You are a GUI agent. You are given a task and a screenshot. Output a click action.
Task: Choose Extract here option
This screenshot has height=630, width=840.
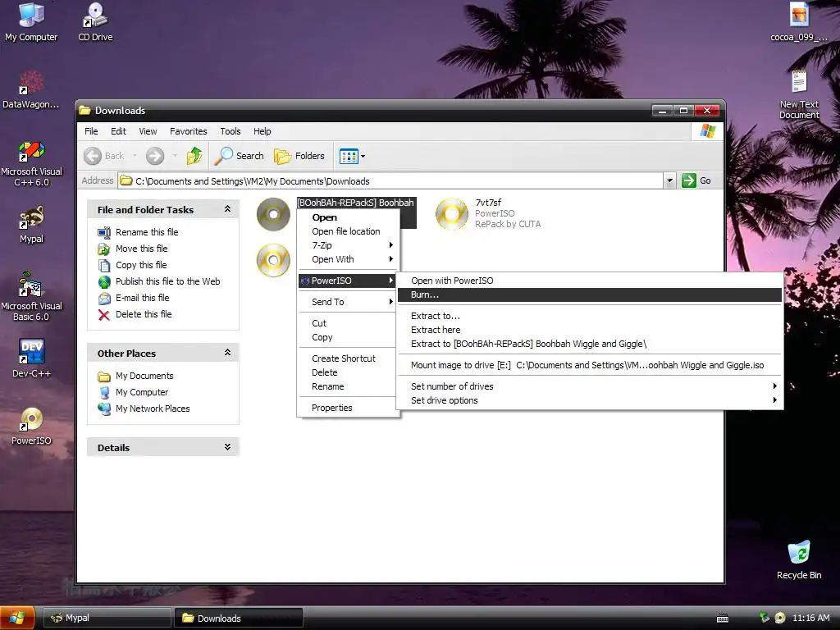click(x=589, y=330)
